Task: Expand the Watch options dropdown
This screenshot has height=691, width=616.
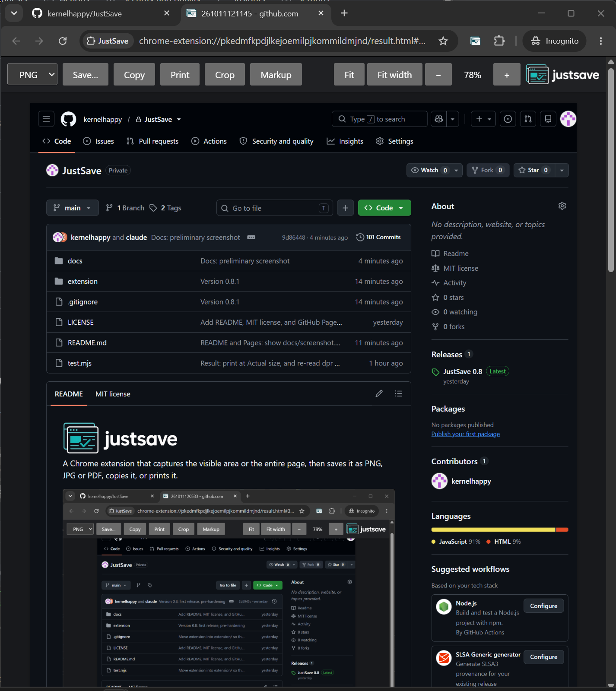Action: (456, 170)
